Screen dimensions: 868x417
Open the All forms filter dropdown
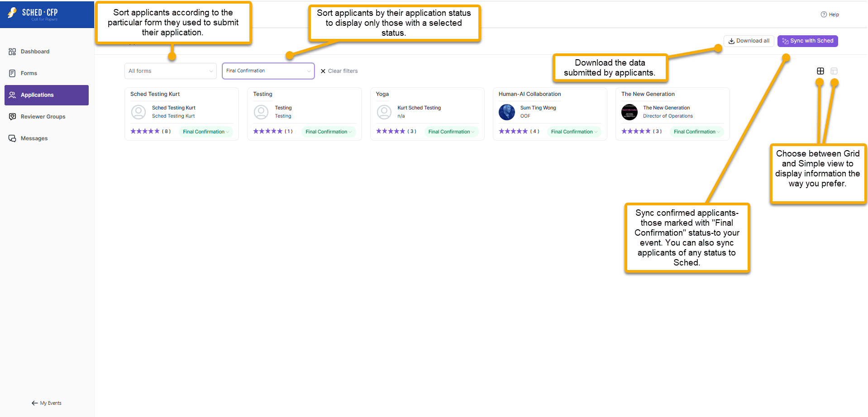(171, 71)
